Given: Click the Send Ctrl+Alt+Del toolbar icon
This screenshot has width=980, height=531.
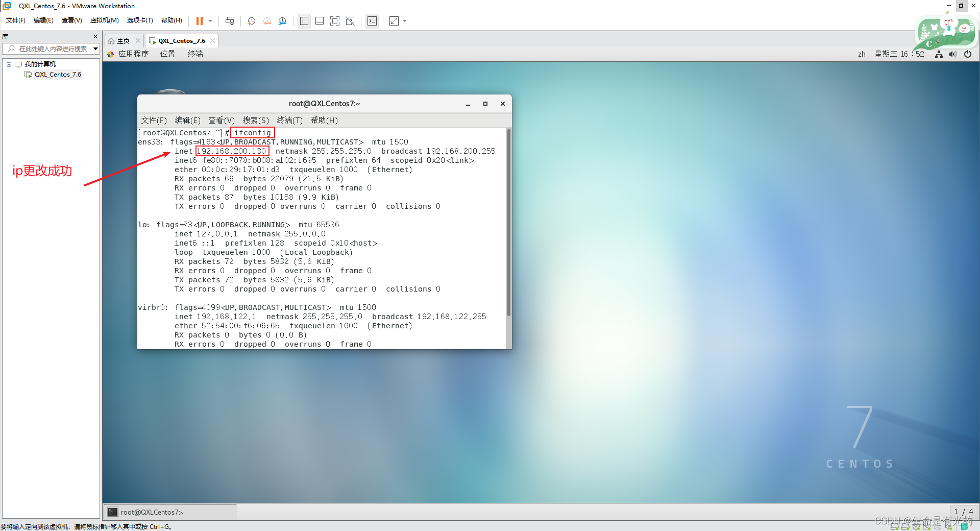Looking at the screenshot, I should (230, 21).
